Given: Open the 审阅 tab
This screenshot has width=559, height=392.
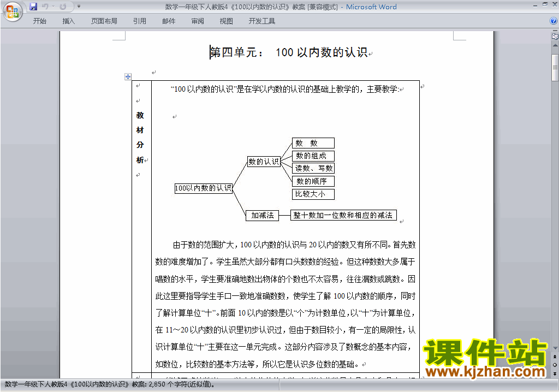Looking at the screenshot, I should pos(198,21).
